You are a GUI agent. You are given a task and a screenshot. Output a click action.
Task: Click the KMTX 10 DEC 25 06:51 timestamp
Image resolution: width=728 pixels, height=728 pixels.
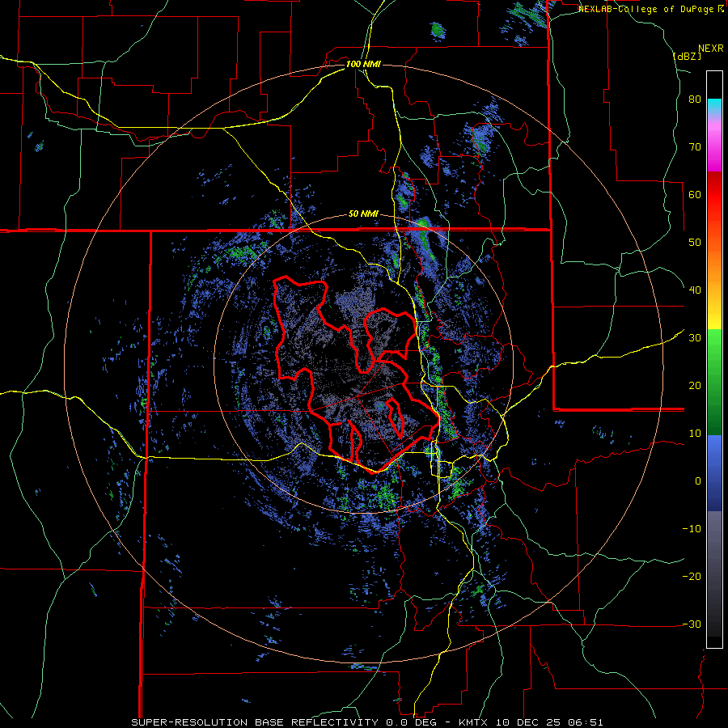click(531, 722)
